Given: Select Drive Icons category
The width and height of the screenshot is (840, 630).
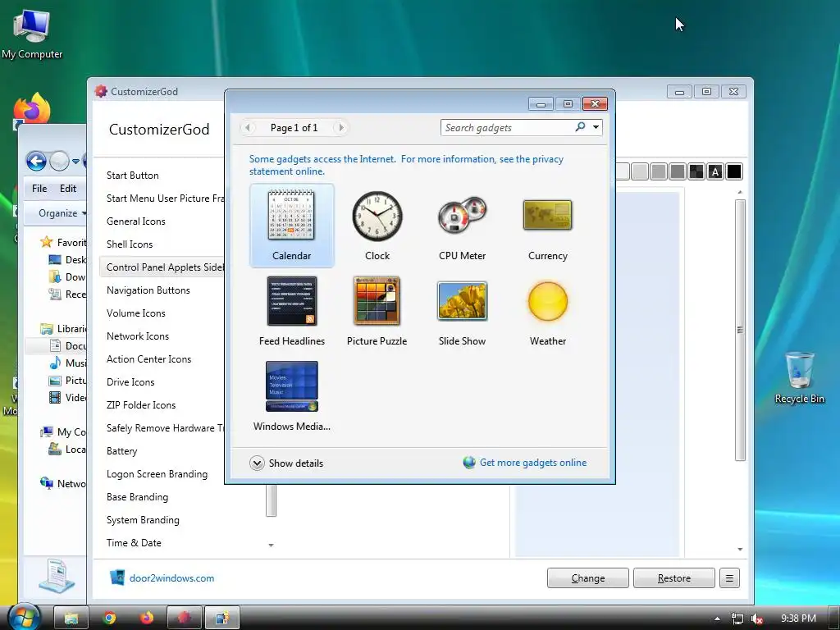Looking at the screenshot, I should click(x=130, y=382).
